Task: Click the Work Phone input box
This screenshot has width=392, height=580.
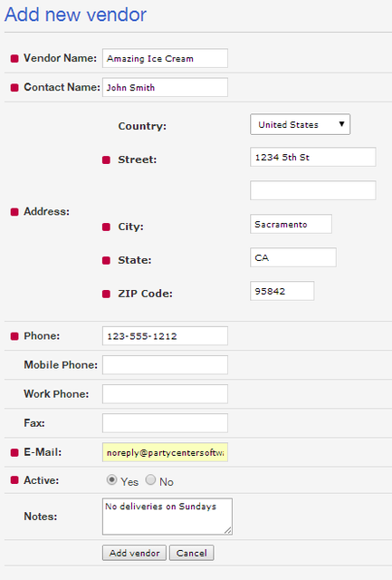Action: pos(165,394)
